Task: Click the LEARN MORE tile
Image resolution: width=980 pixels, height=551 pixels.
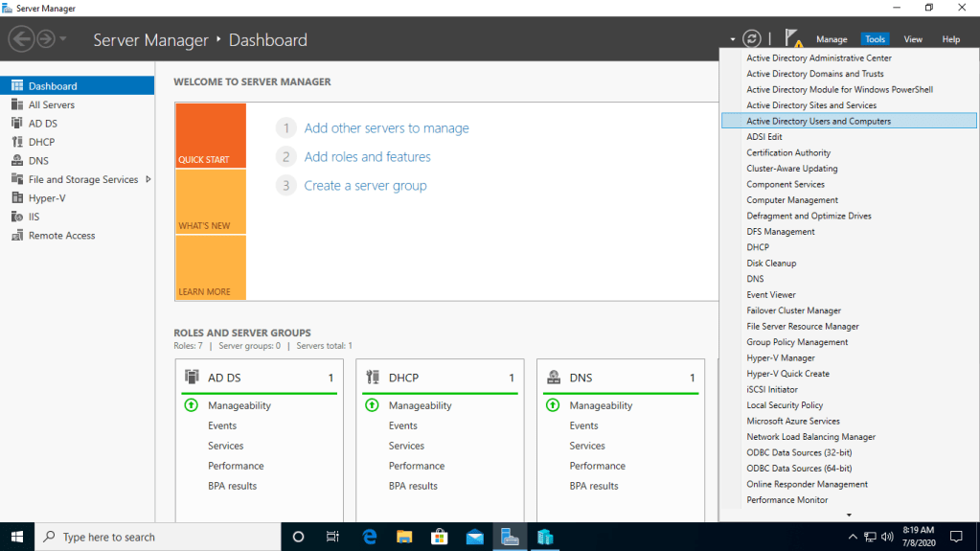Action: [x=210, y=267]
